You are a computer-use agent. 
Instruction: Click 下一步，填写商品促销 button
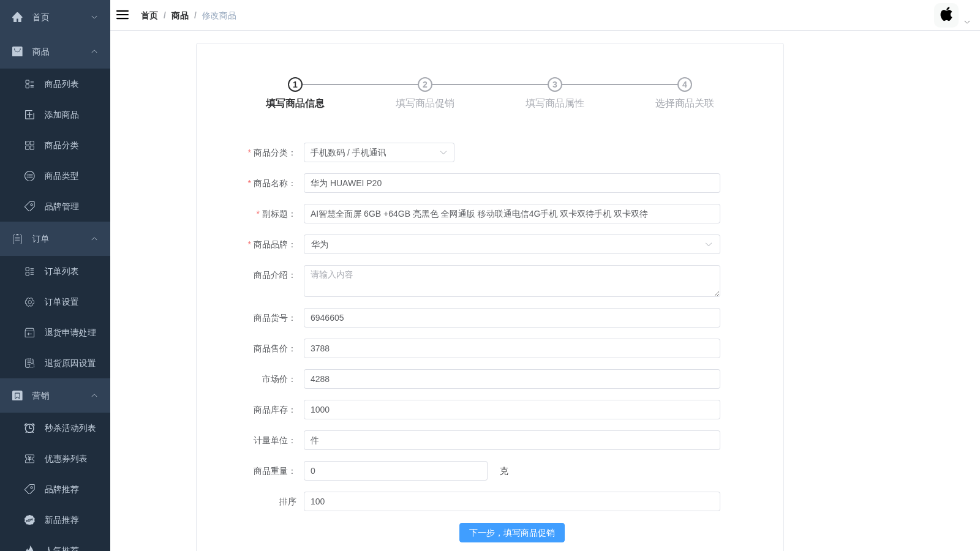tap(512, 533)
